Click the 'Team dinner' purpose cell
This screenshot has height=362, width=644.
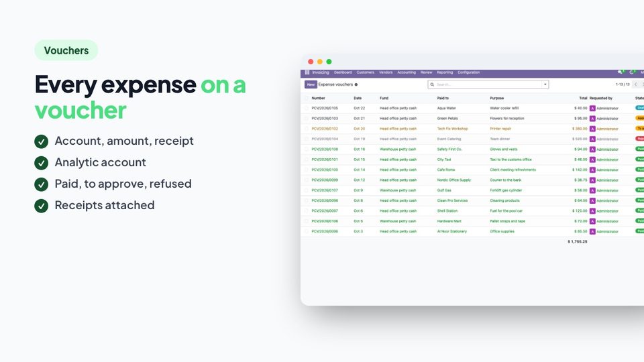[500, 139]
